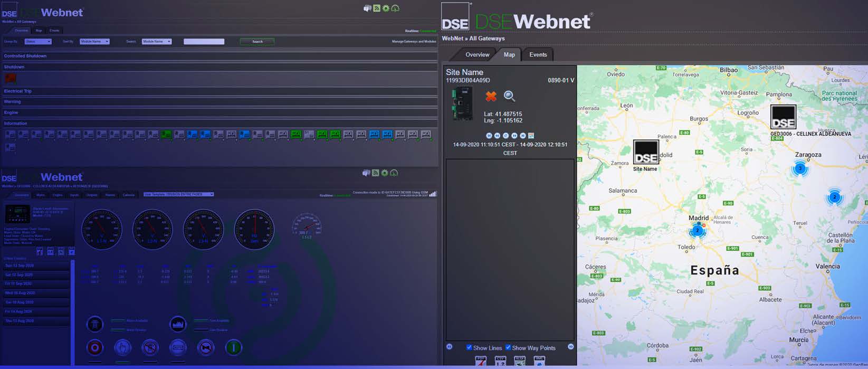The height and width of the screenshot is (369, 868).
Task: Click the mains tower transfer button
Action: point(95,324)
